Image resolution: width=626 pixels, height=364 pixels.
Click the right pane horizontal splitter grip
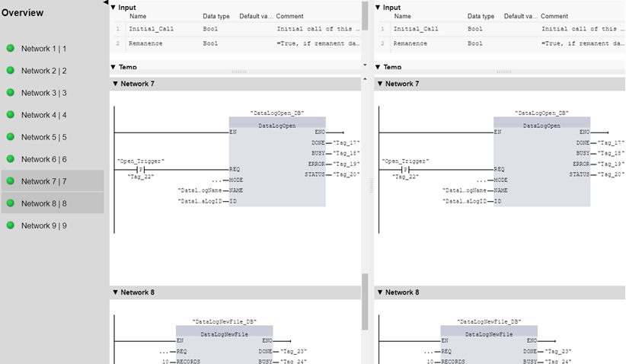point(504,72)
